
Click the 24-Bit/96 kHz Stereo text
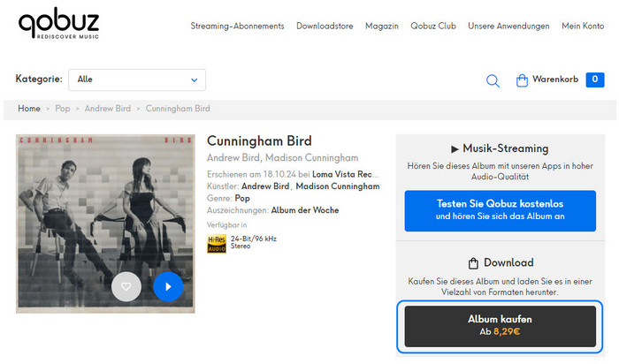(x=254, y=242)
